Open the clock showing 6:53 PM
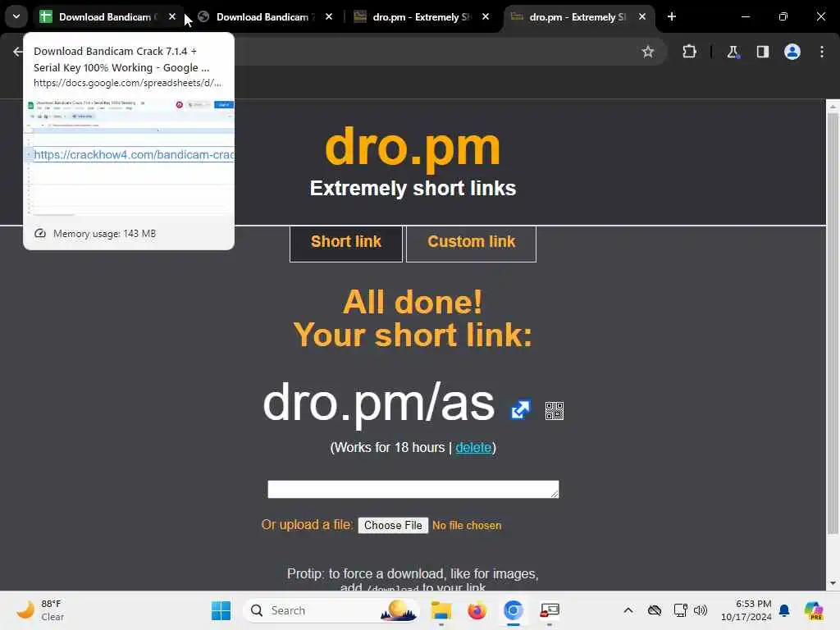The image size is (840, 630). [x=746, y=610]
